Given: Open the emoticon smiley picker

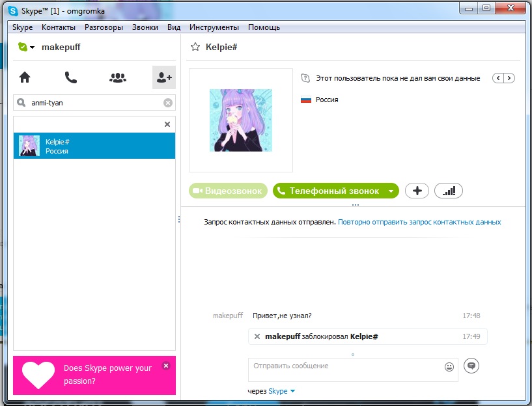Looking at the screenshot, I should coord(449,367).
